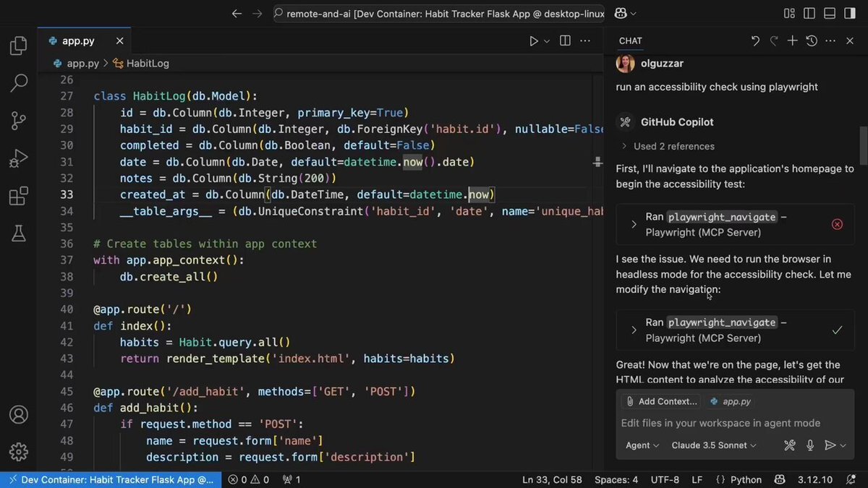Click the forwarded ports status item
Viewport: 868px width, 488px height.
tap(292, 479)
